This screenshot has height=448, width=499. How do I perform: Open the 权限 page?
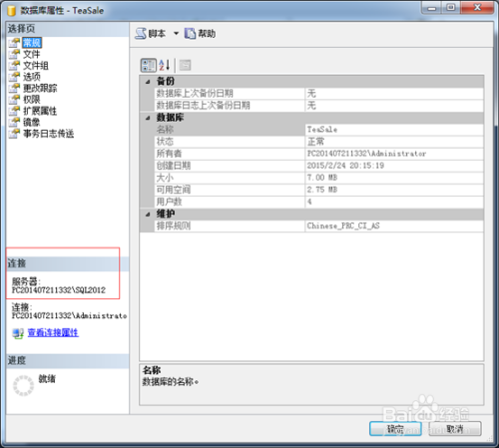32,100
